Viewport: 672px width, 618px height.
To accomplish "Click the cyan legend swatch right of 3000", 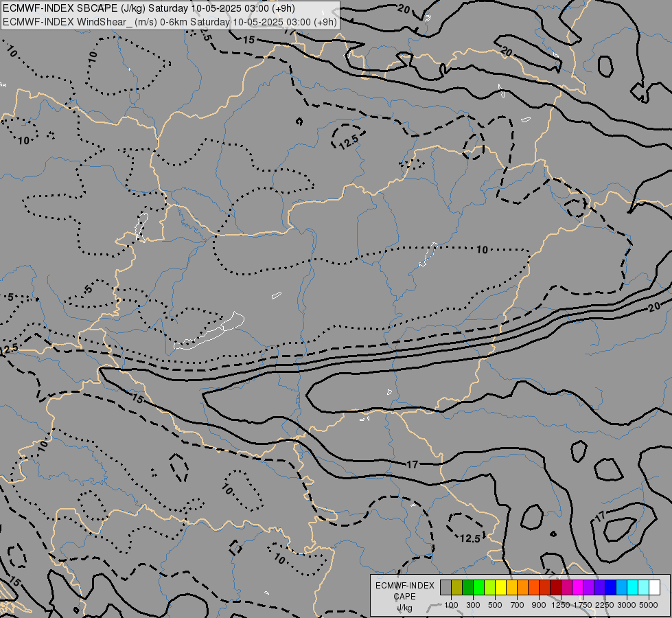I will tap(632, 587).
